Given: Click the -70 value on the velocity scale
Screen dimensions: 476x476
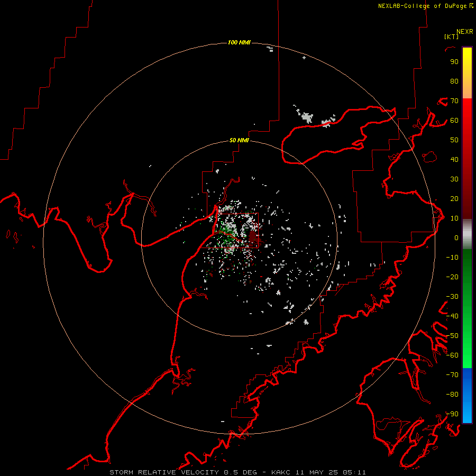Looking at the screenshot, I should [x=452, y=375].
